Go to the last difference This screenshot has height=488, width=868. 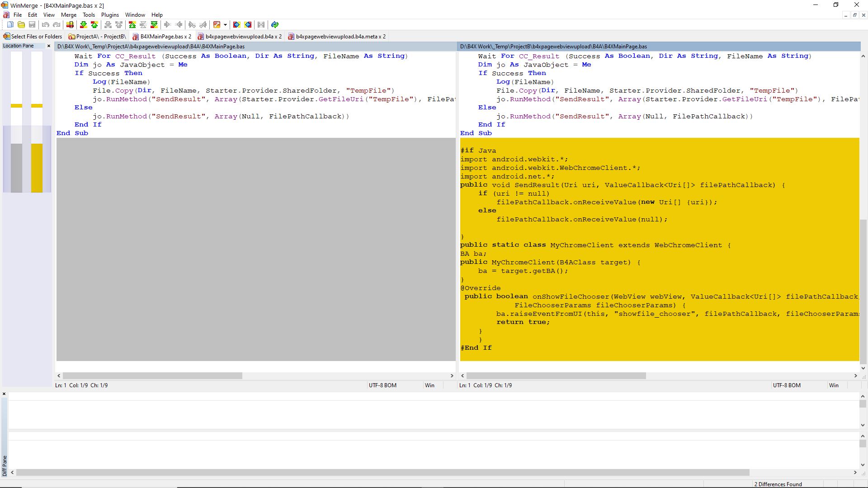pyautogui.click(x=154, y=25)
